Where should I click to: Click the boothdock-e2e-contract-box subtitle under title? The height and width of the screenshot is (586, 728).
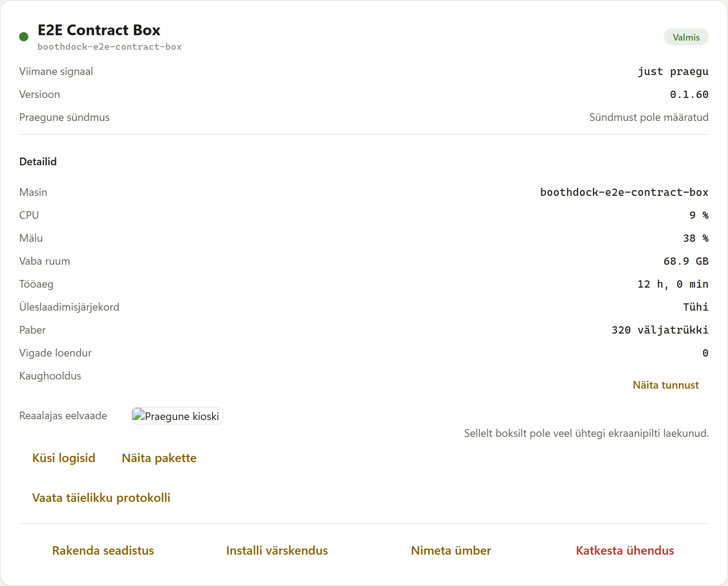[110, 47]
